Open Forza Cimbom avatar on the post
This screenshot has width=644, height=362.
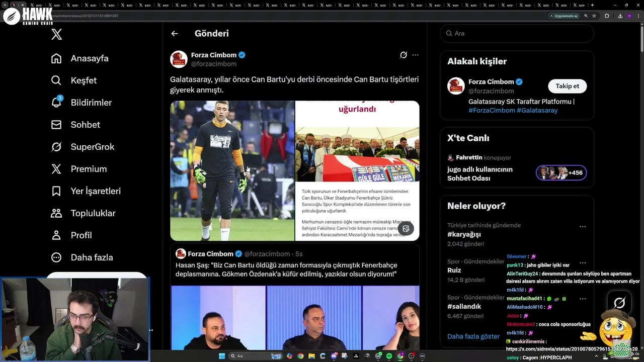(179, 59)
